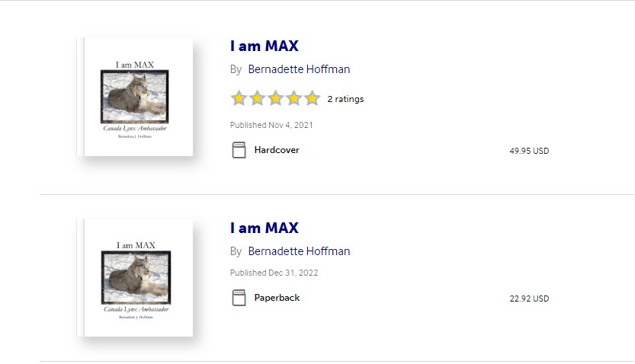Click the first rating star

click(x=239, y=98)
